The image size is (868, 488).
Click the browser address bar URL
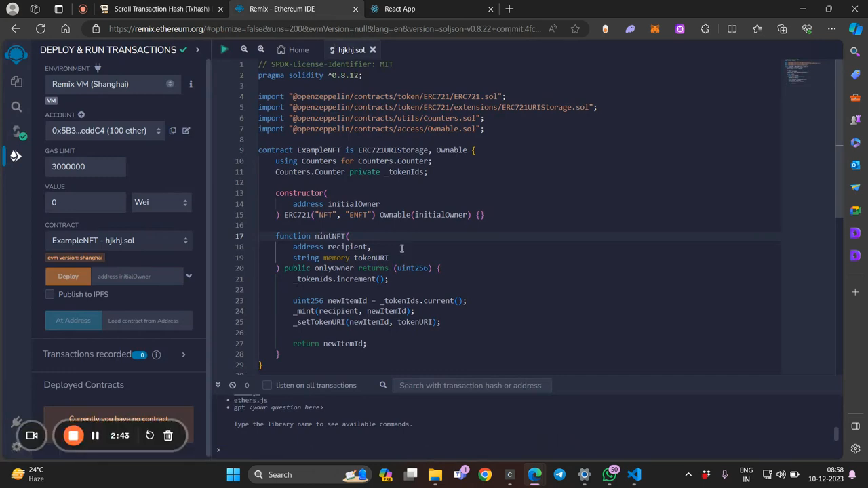pyautogui.click(x=325, y=29)
